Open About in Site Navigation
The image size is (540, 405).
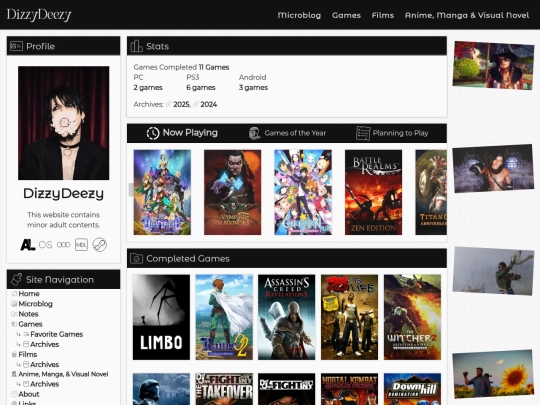coord(29,394)
